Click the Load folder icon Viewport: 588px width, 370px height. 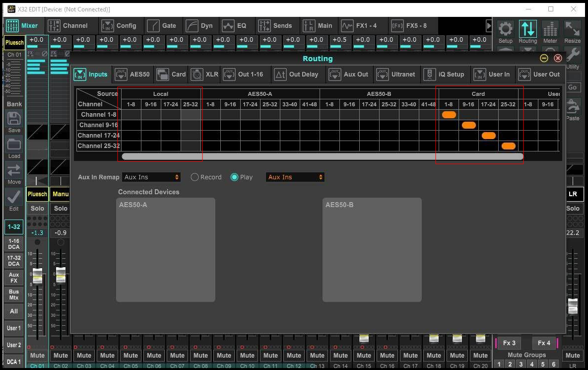tap(14, 145)
